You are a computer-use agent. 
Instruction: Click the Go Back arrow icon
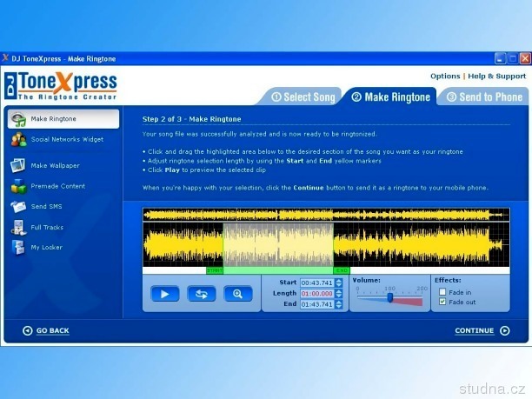[x=28, y=330]
